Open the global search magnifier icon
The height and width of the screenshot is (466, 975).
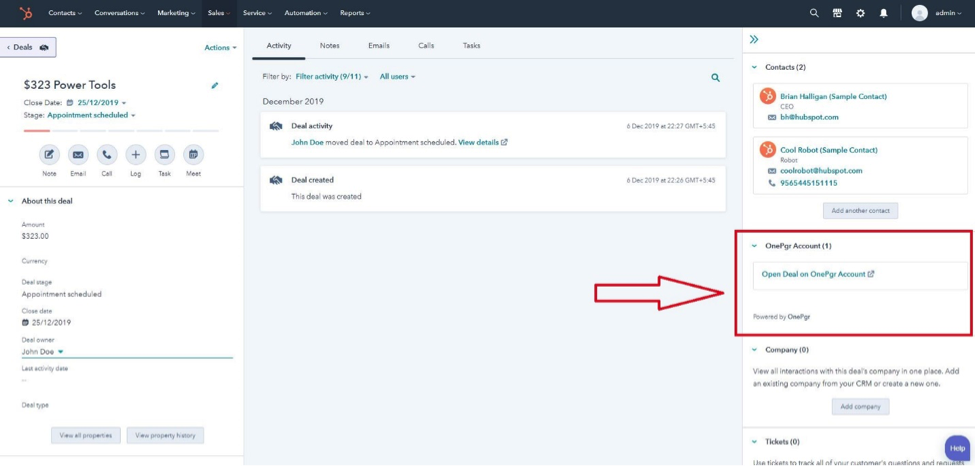814,13
